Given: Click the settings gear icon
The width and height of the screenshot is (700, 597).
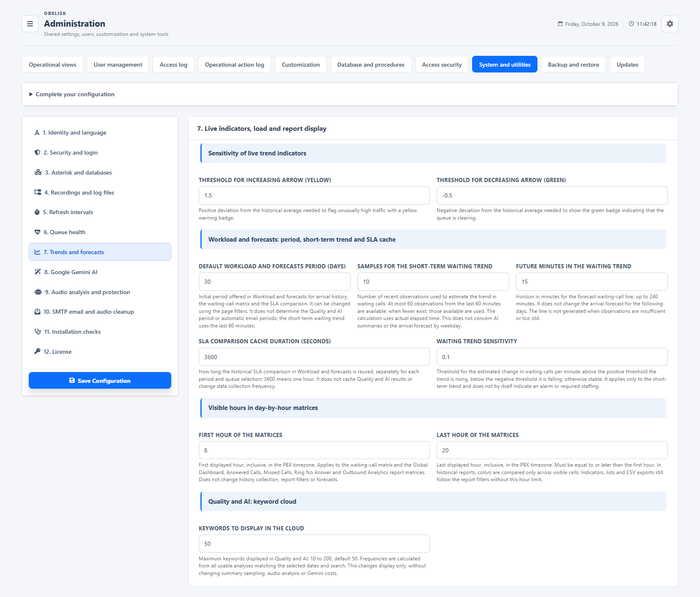Looking at the screenshot, I should click(670, 24).
